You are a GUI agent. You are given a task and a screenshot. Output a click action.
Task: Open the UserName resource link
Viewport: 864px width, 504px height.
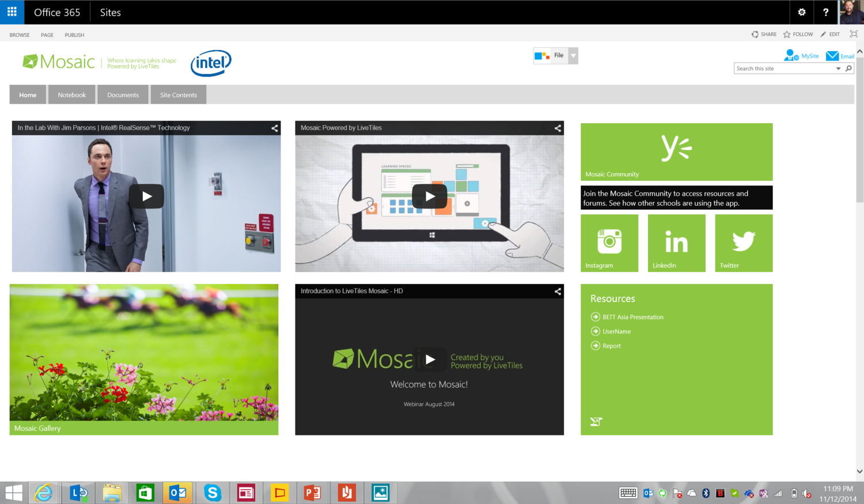coord(616,331)
